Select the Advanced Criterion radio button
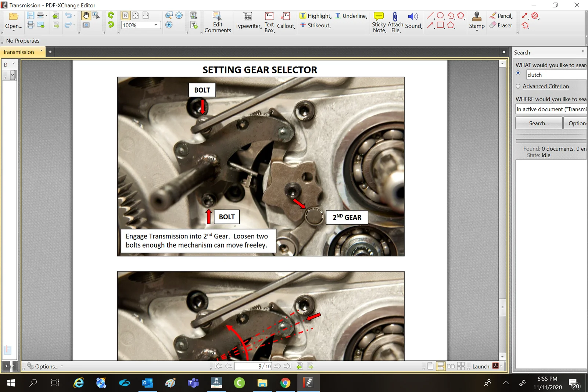This screenshot has height=392, width=588. (x=518, y=86)
